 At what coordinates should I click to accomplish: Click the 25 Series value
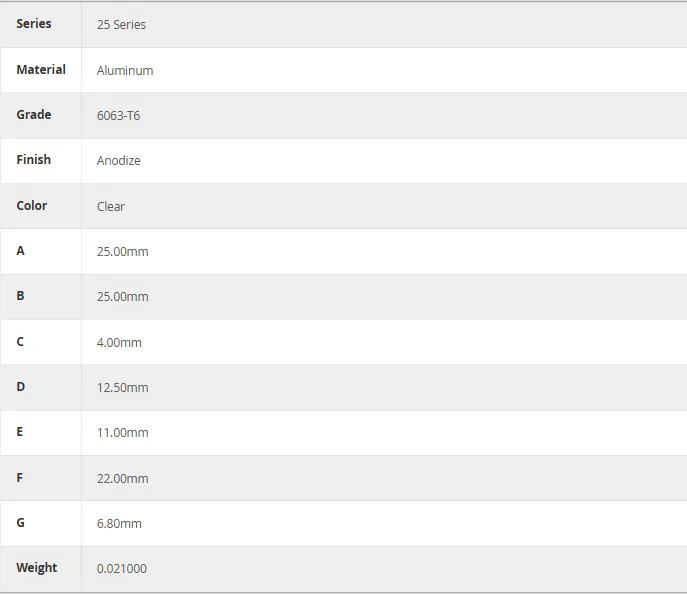pyautogui.click(x=121, y=25)
